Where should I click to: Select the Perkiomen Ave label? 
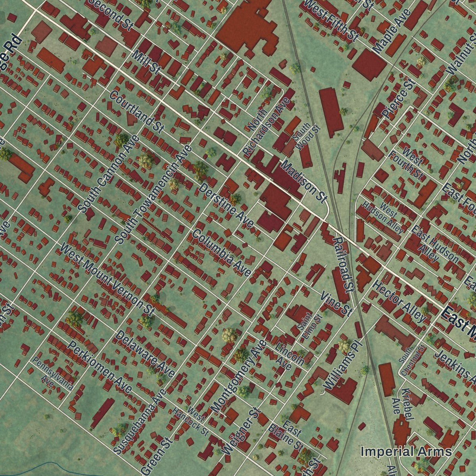(99, 367)
